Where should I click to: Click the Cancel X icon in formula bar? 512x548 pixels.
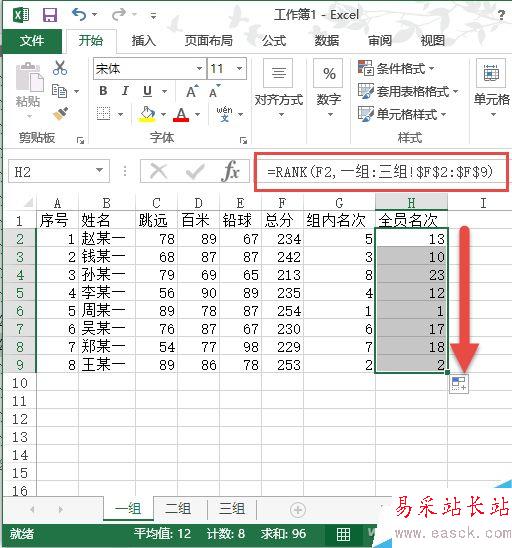pyautogui.click(x=158, y=171)
